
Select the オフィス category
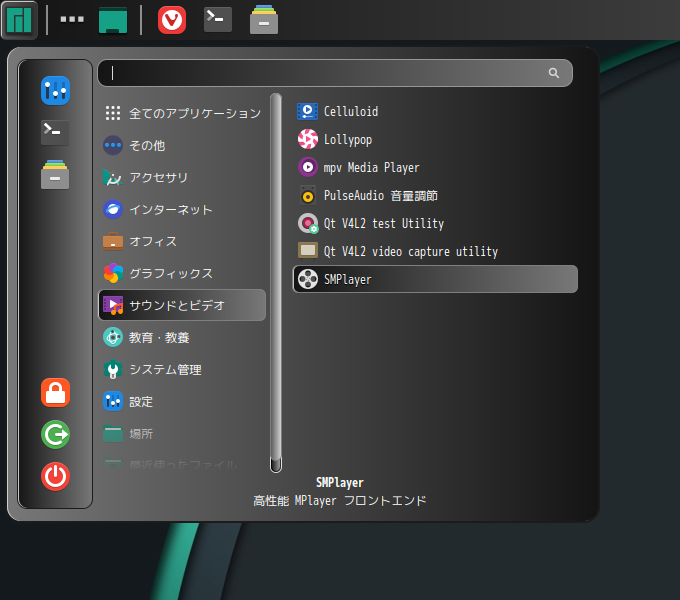(182, 241)
